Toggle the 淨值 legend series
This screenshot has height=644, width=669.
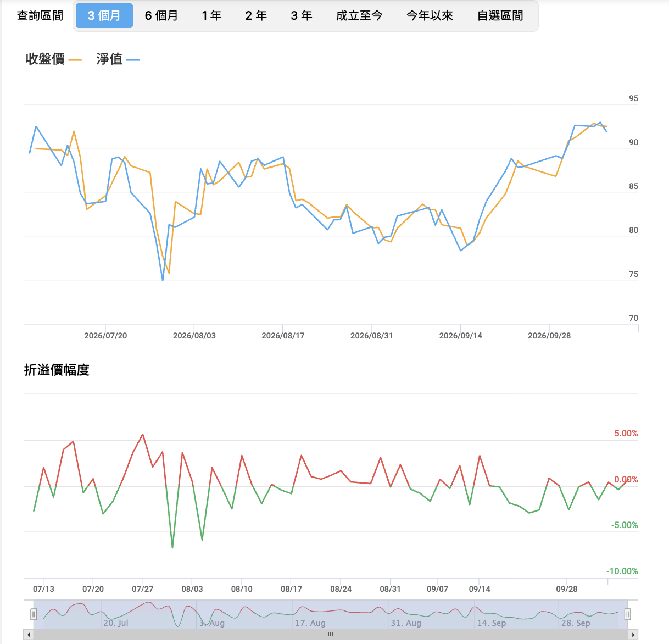tap(118, 59)
